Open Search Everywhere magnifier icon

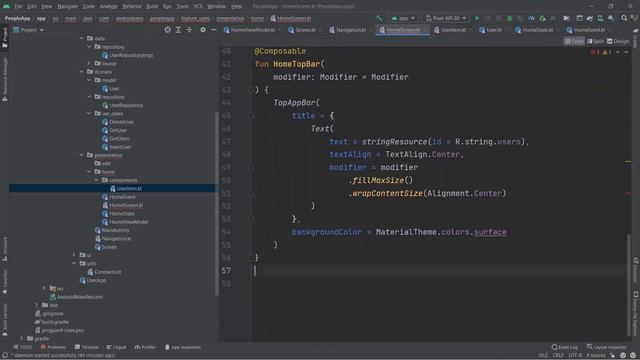click(624, 18)
